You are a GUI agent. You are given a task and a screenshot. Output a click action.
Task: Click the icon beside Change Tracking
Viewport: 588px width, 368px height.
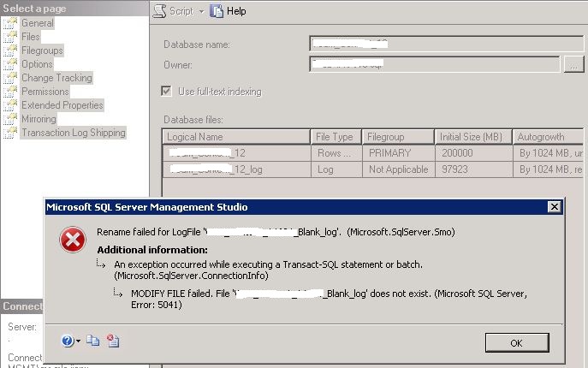click(10, 78)
